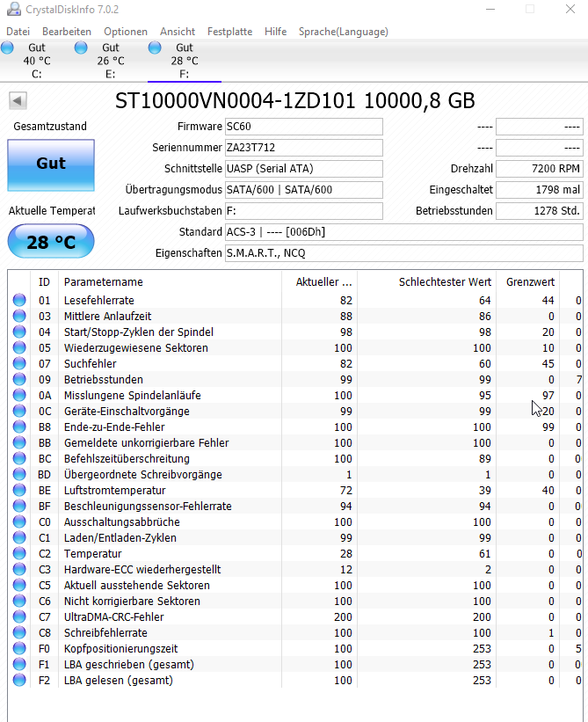The image size is (588, 722).
Task: Click the blue status dot for Lesefehlerrate
Action: [x=19, y=300]
